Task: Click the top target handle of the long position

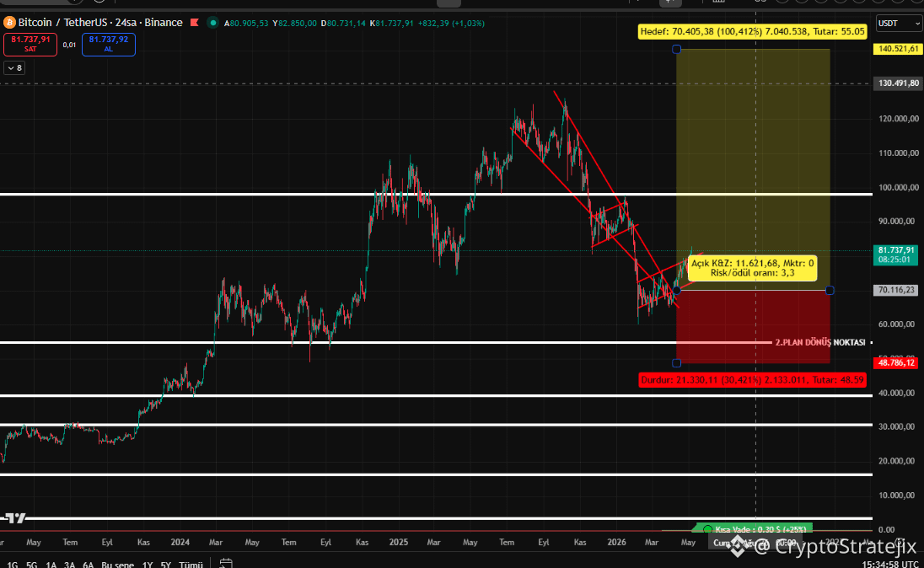Action: [x=676, y=50]
